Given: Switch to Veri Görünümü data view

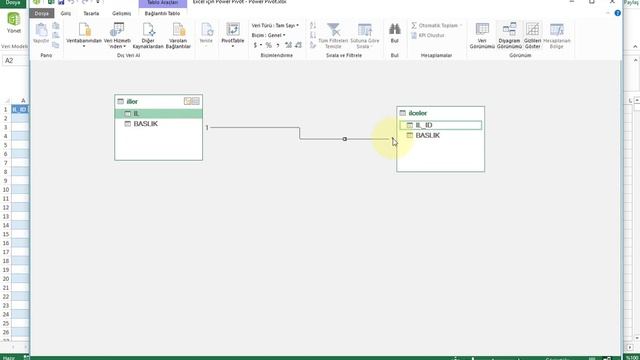Looking at the screenshot, I should coord(482,36).
